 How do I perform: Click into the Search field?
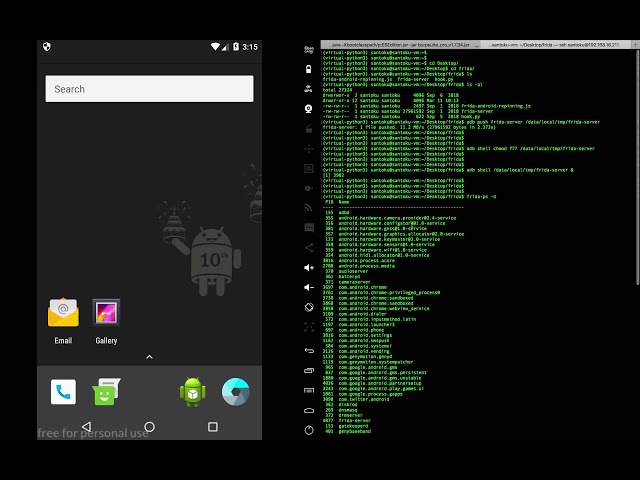click(x=149, y=89)
